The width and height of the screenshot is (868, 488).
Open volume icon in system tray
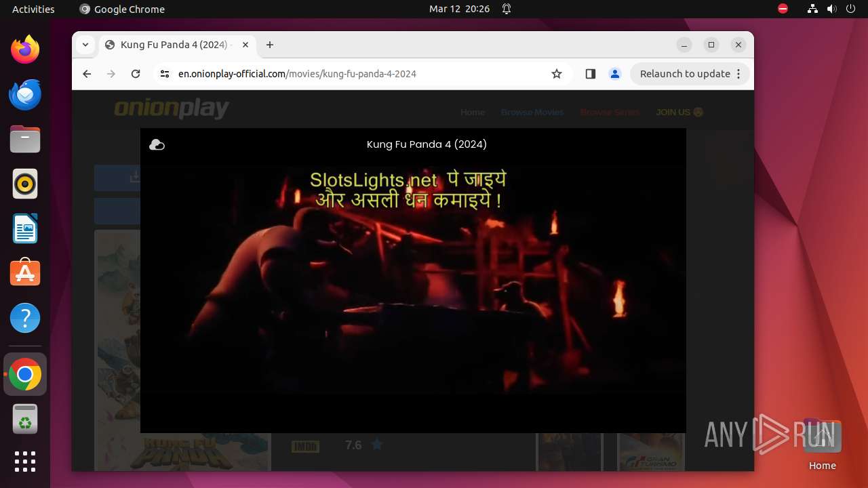[832, 9]
